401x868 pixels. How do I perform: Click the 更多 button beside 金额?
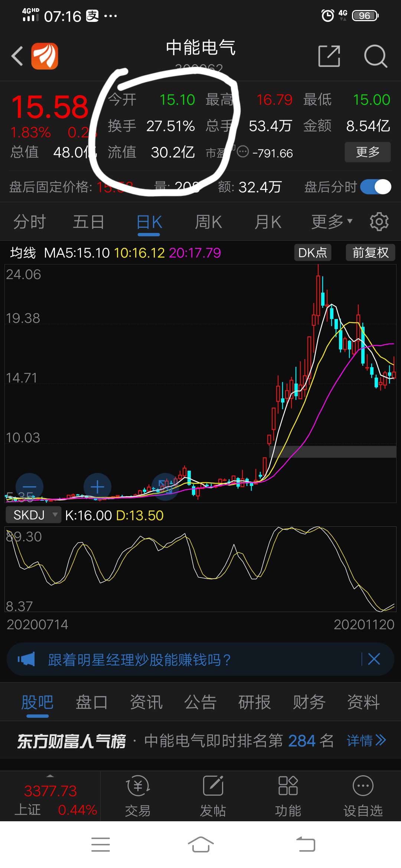(x=368, y=152)
